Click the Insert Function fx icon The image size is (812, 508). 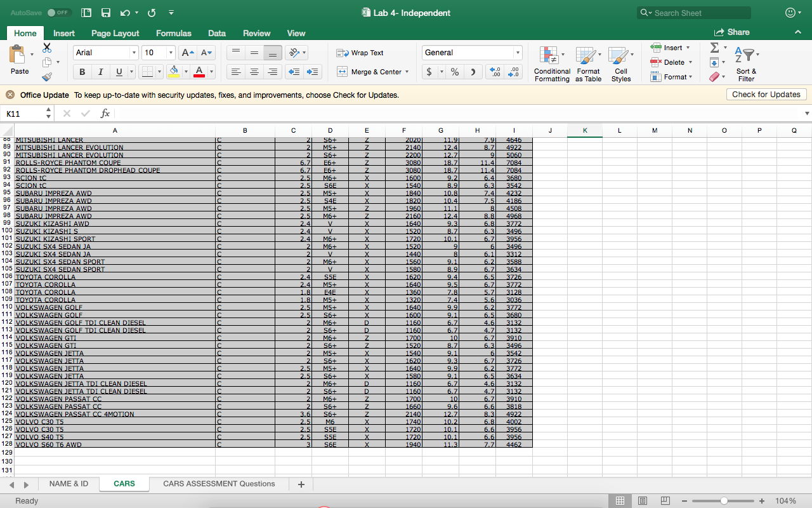click(105, 113)
